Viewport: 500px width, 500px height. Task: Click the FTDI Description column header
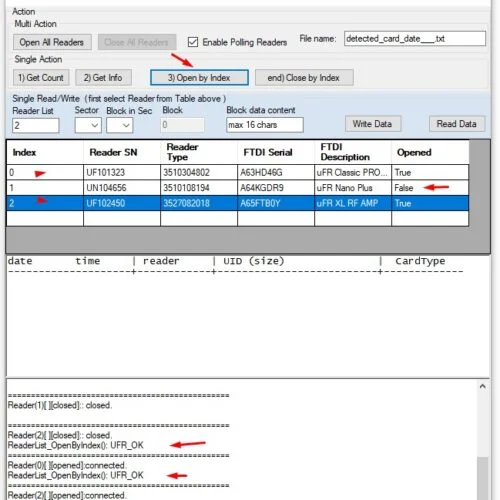click(353, 152)
